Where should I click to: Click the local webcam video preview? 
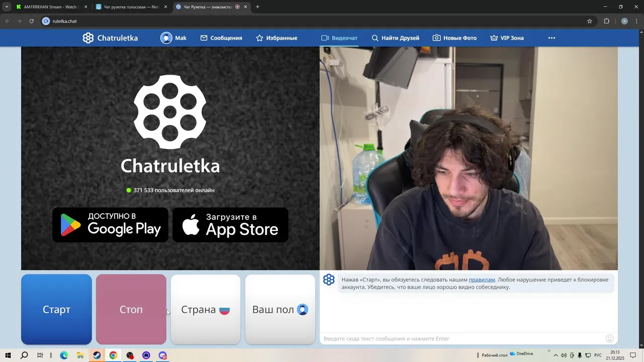468,158
